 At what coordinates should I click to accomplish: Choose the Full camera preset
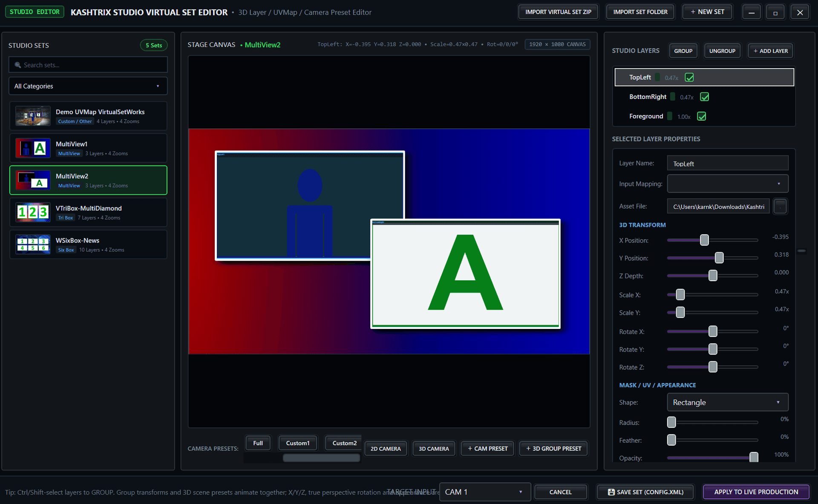[x=258, y=443]
